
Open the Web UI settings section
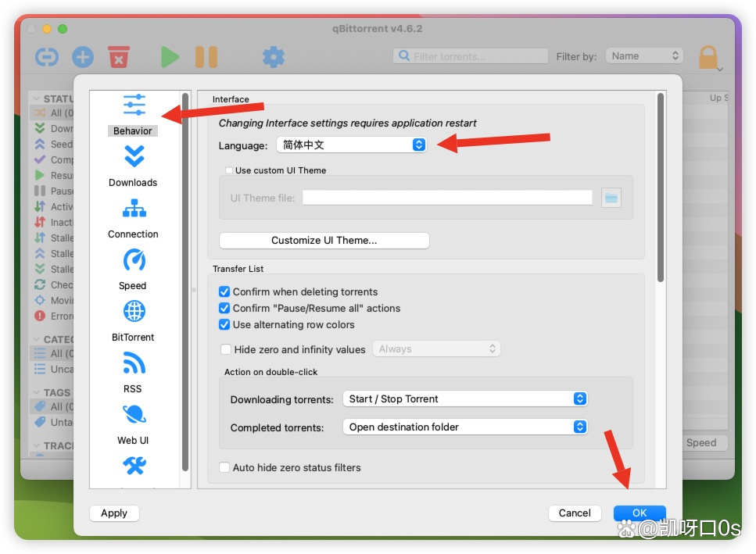point(133,424)
